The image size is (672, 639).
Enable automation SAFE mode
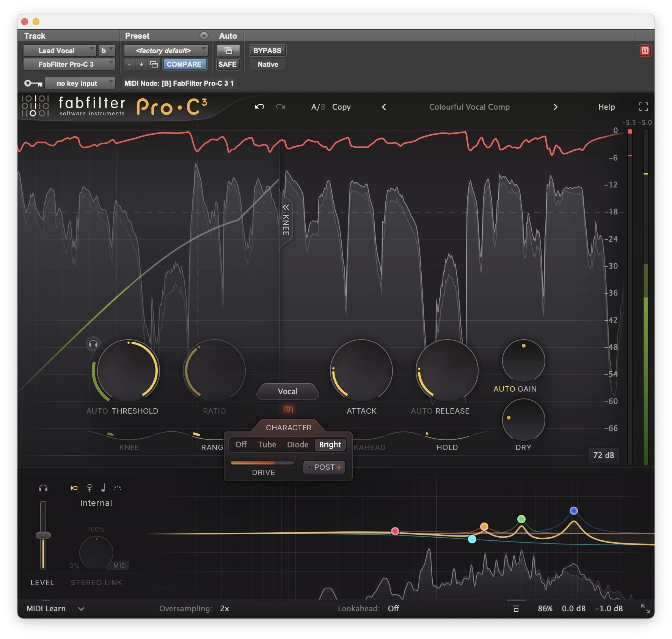pos(228,64)
